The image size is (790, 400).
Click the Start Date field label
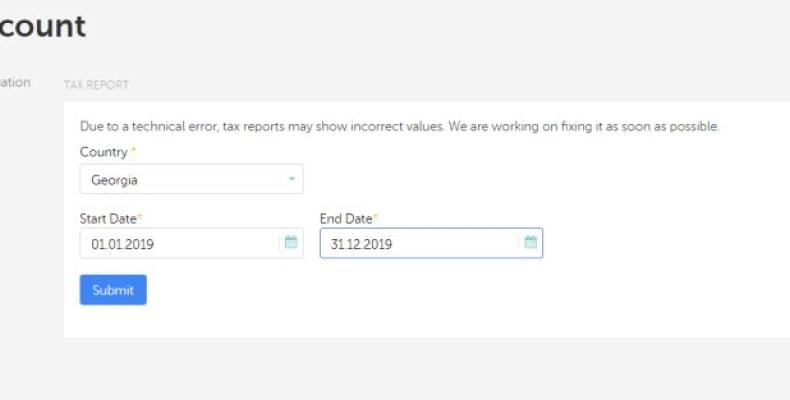pyautogui.click(x=107, y=218)
